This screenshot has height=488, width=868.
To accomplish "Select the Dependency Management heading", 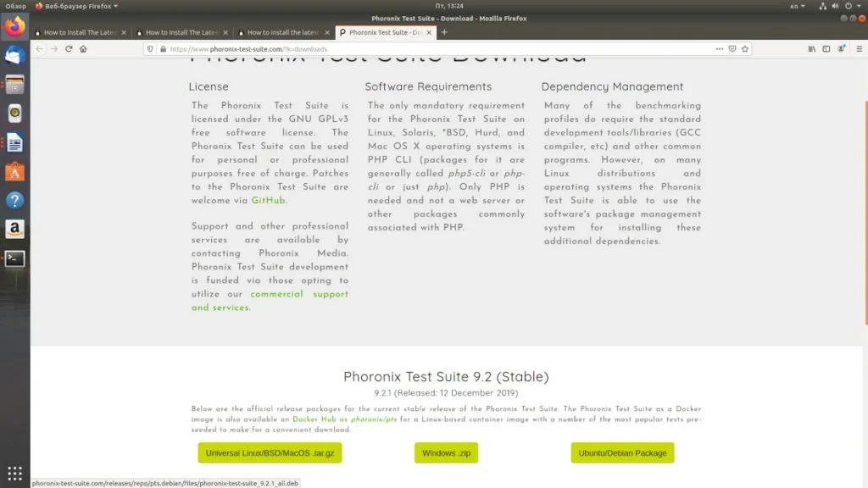I will point(612,86).
